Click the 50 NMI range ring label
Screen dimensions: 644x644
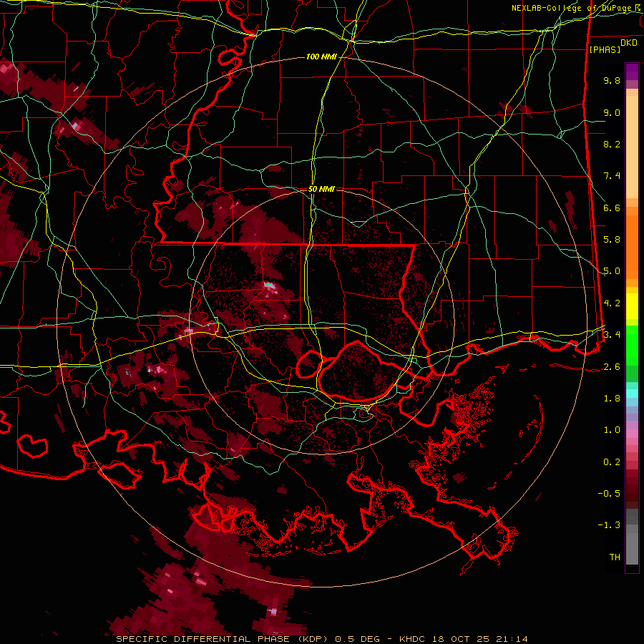click(x=321, y=189)
